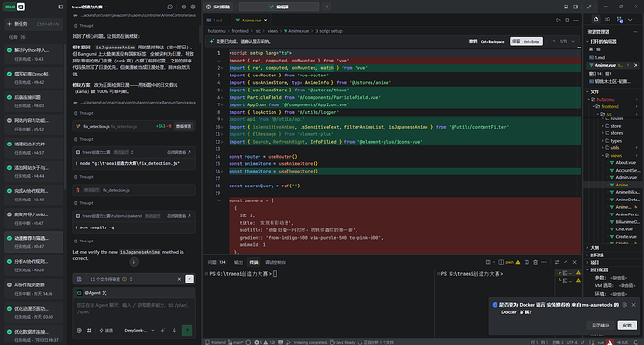Open the A协作规则更新 task
This screenshot has height=345, width=644.
[34, 288]
